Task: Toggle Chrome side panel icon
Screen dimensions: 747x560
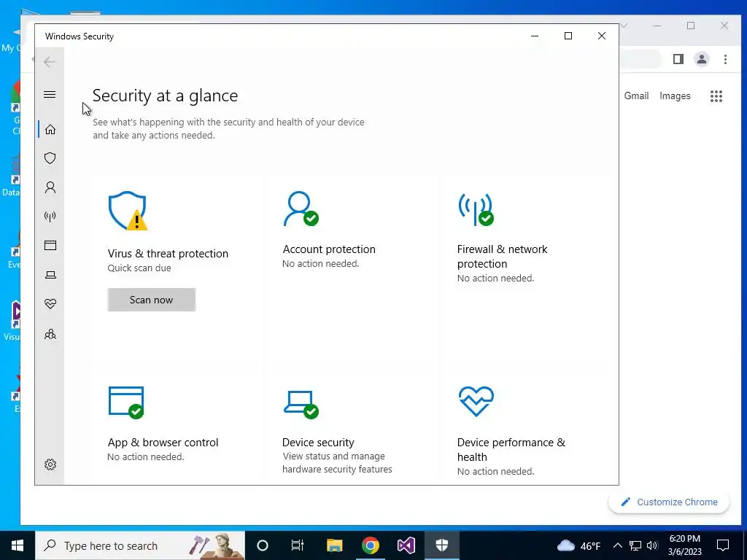Action: (678, 59)
